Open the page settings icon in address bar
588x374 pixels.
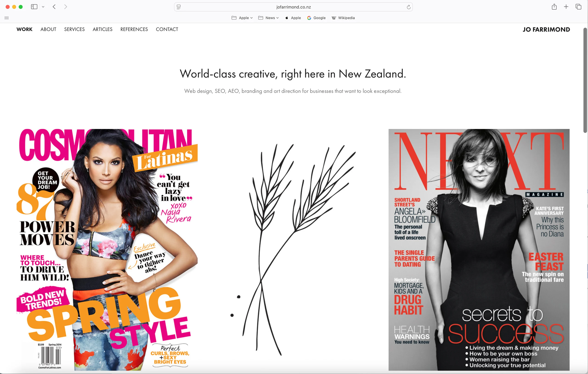[x=179, y=7]
